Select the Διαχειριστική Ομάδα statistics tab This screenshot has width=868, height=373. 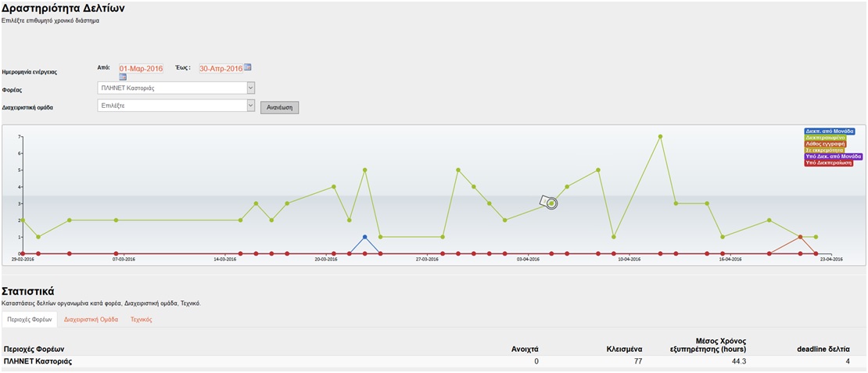tap(91, 320)
